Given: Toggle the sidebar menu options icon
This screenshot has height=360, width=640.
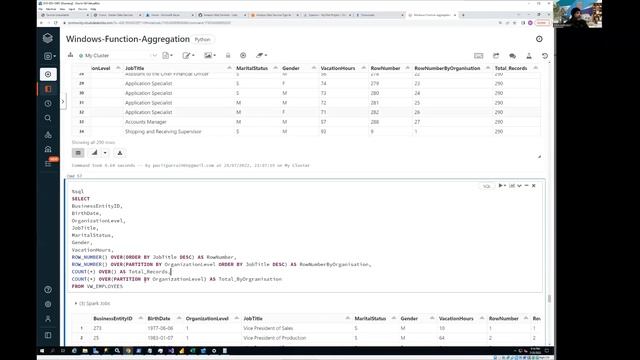Looking at the screenshot, I should (48, 335).
